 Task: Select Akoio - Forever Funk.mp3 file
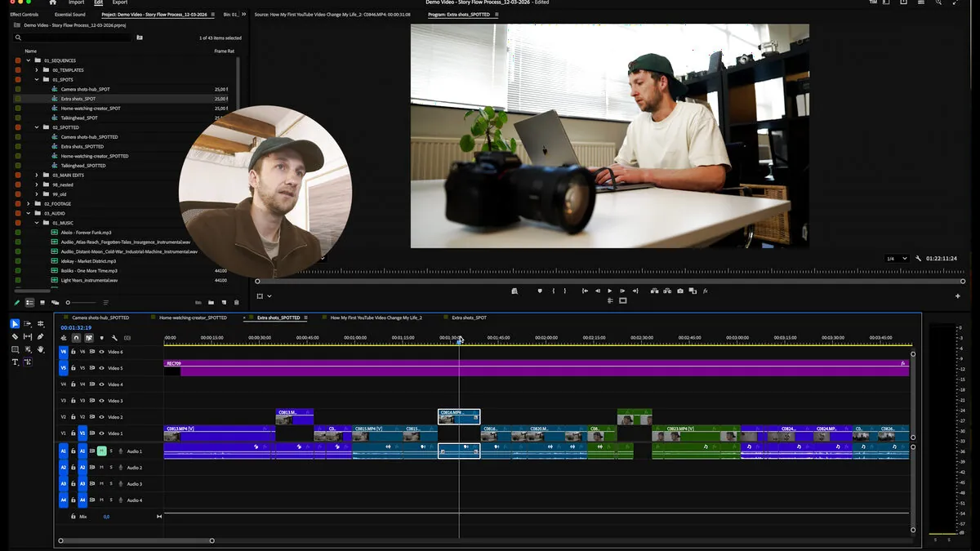pyautogui.click(x=86, y=233)
